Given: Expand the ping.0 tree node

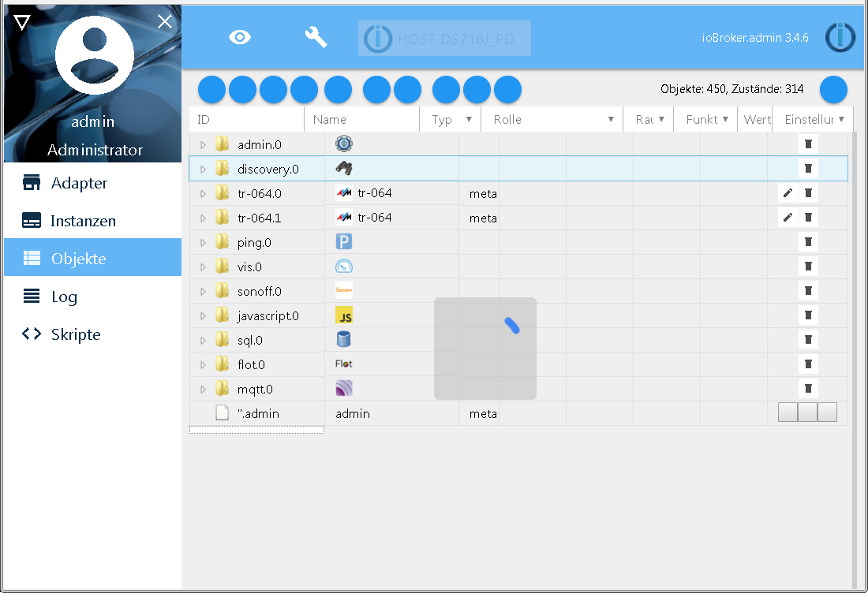Looking at the screenshot, I should point(203,242).
